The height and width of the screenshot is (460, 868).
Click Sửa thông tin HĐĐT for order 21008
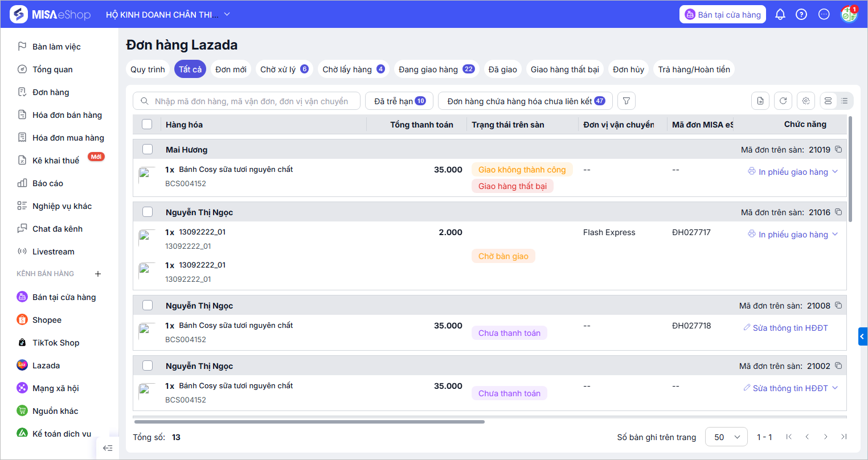786,328
